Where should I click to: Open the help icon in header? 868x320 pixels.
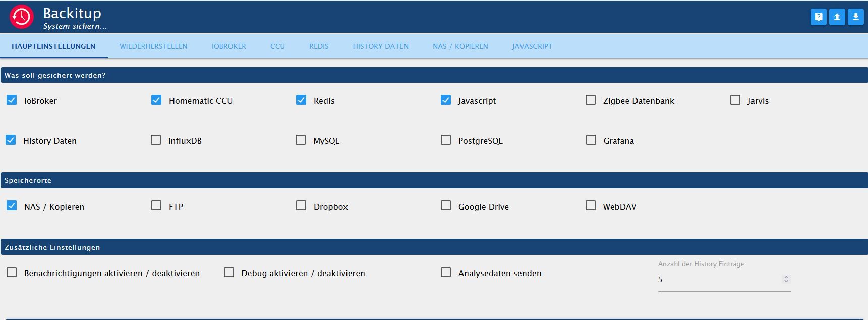[x=818, y=17]
